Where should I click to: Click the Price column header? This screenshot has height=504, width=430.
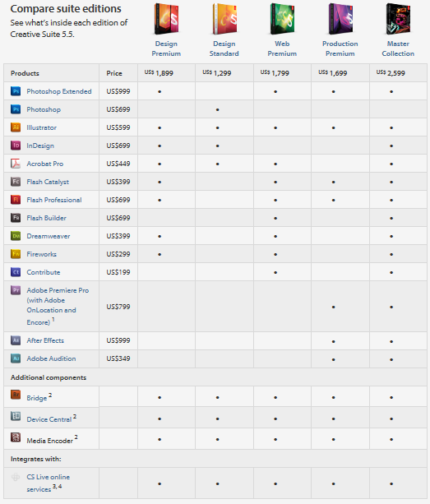click(x=114, y=73)
